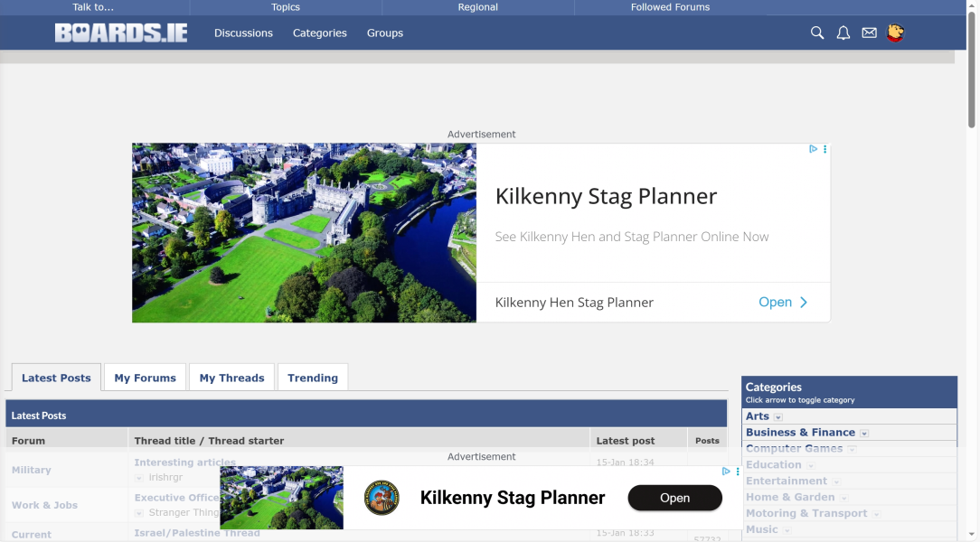This screenshot has width=980, height=542.
Task: Open the Music category link
Action: click(762, 529)
